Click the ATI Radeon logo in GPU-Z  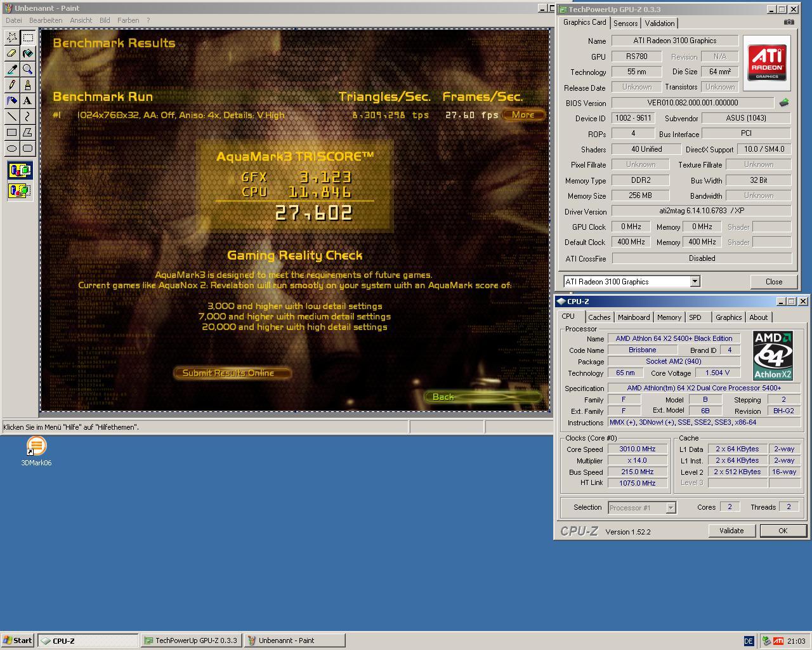click(x=767, y=62)
